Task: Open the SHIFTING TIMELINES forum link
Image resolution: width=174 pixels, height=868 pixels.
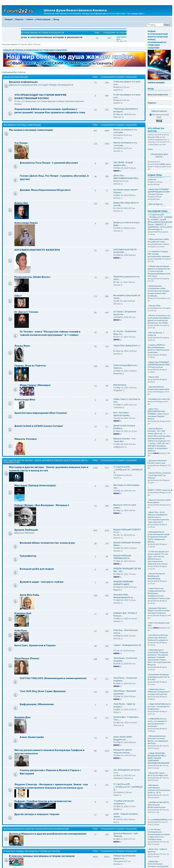Action: (53, 678)
